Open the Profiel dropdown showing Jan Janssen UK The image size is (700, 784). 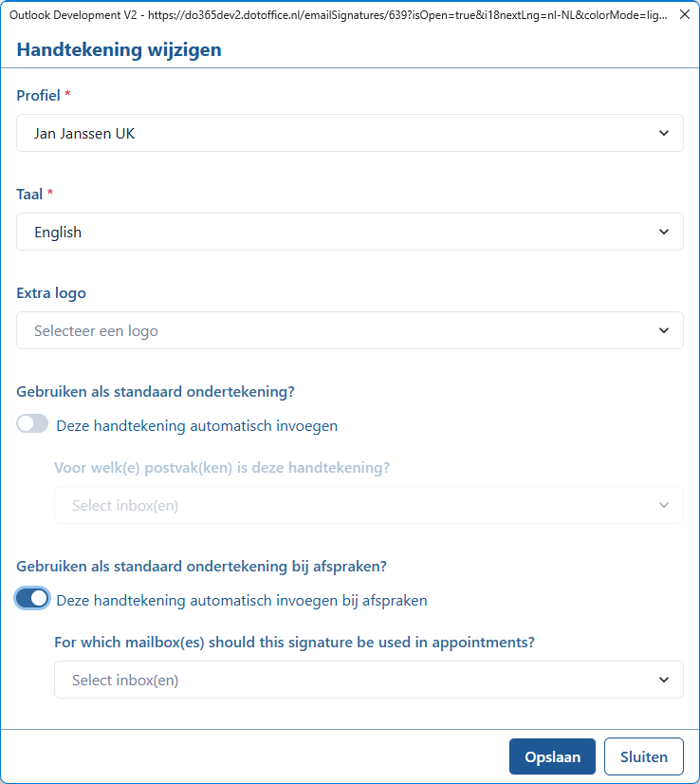[x=350, y=133]
